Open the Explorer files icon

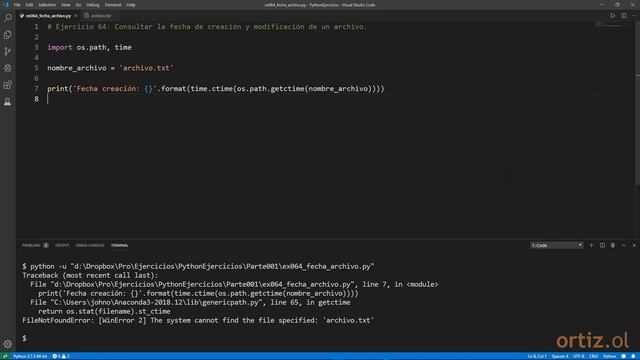pos(8,35)
